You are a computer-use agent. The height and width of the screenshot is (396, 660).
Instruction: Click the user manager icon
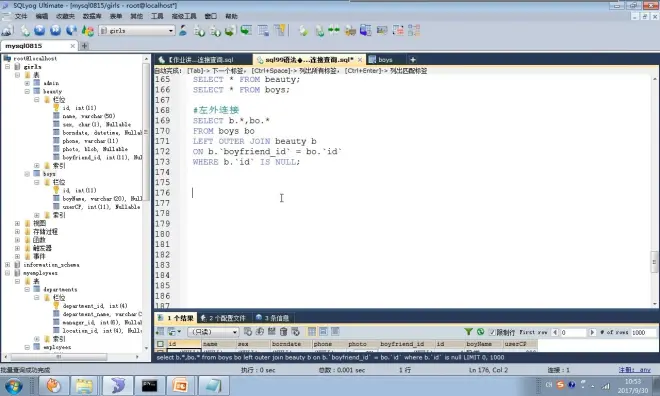(x=183, y=30)
